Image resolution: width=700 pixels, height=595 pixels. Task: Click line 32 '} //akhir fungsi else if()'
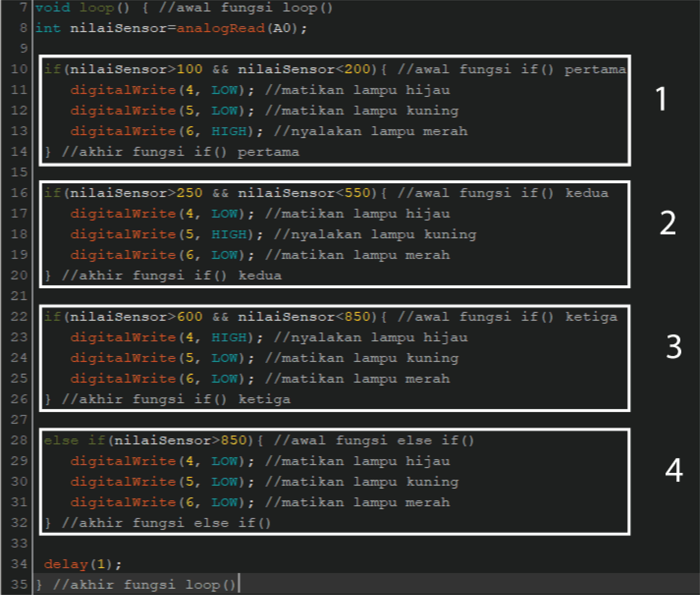[x=157, y=523]
